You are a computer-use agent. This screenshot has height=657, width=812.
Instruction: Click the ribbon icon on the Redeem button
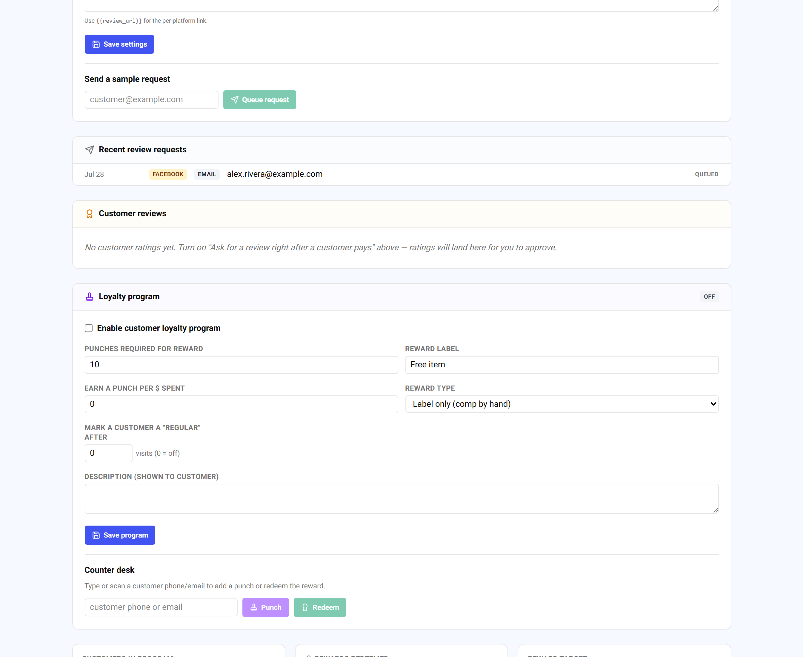point(305,607)
